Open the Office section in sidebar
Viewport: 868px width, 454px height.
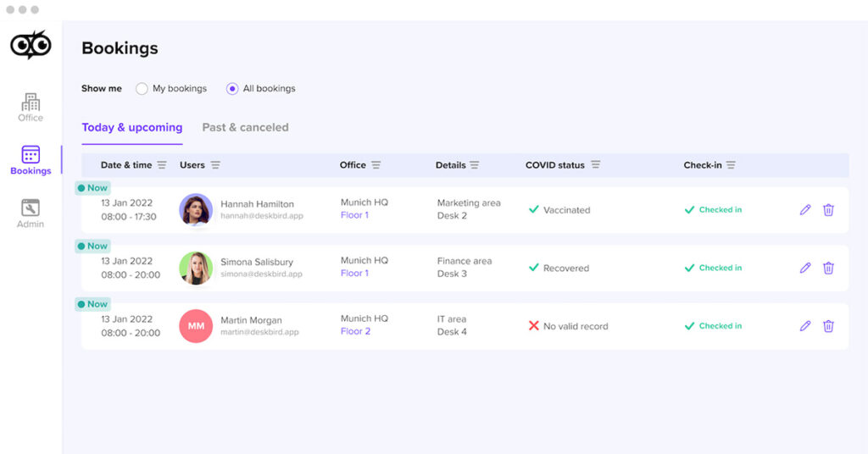[x=31, y=108]
